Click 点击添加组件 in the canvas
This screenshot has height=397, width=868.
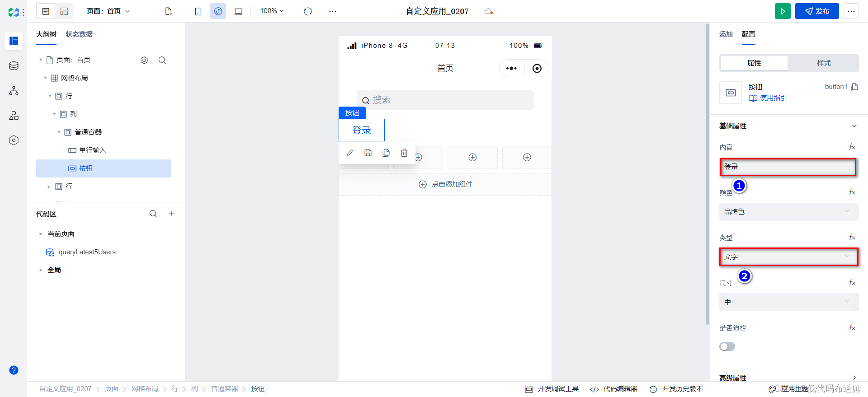tap(445, 184)
